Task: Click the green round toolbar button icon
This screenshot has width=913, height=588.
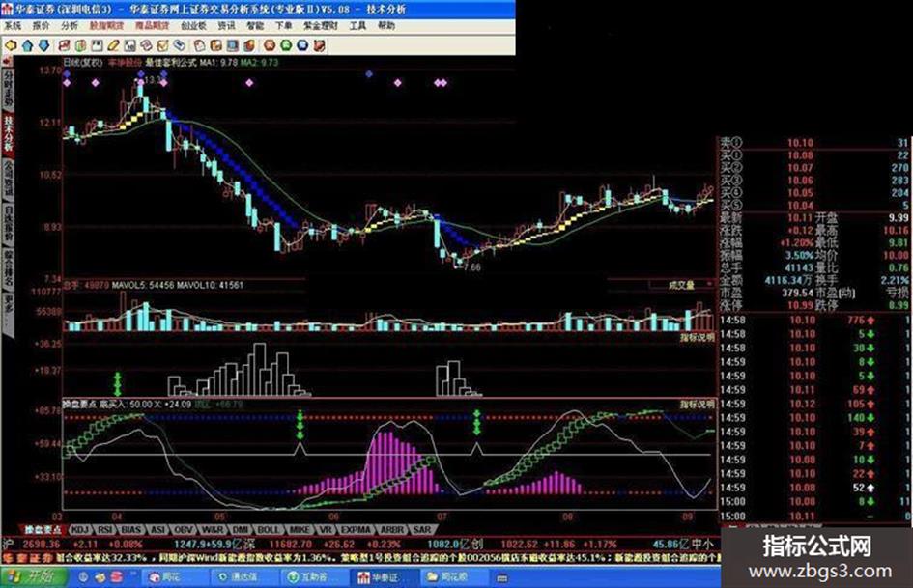Action: point(286,45)
